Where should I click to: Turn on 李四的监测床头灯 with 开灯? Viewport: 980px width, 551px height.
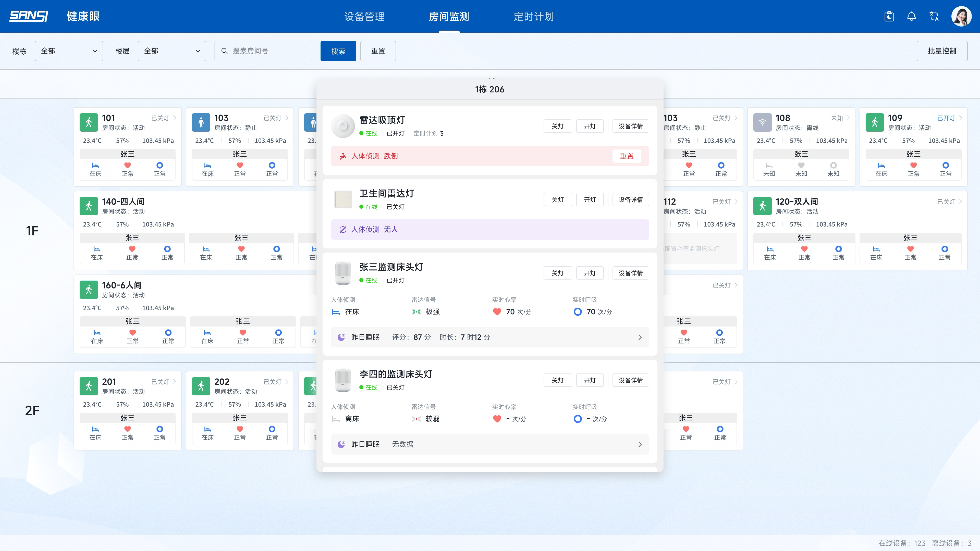point(590,380)
